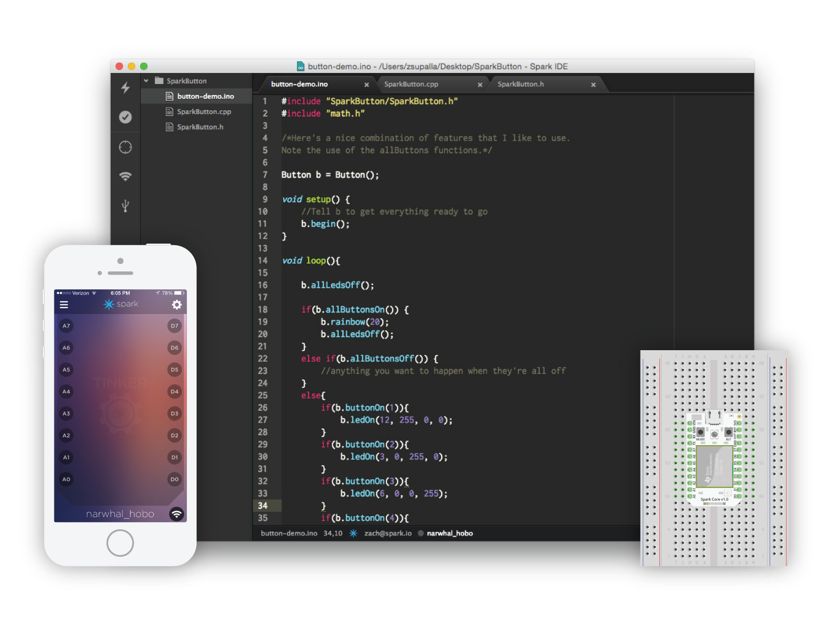Toggle pin D7 in Tinker app

pos(174,326)
